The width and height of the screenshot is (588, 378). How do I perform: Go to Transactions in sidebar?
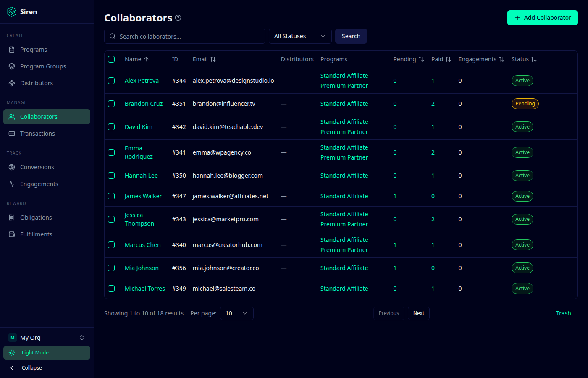(37, 134)
